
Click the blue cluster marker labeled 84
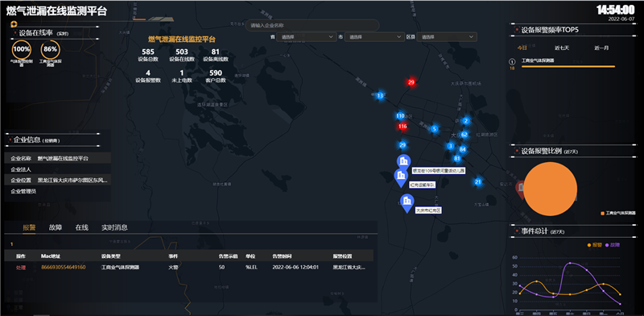tap(463, 149)
